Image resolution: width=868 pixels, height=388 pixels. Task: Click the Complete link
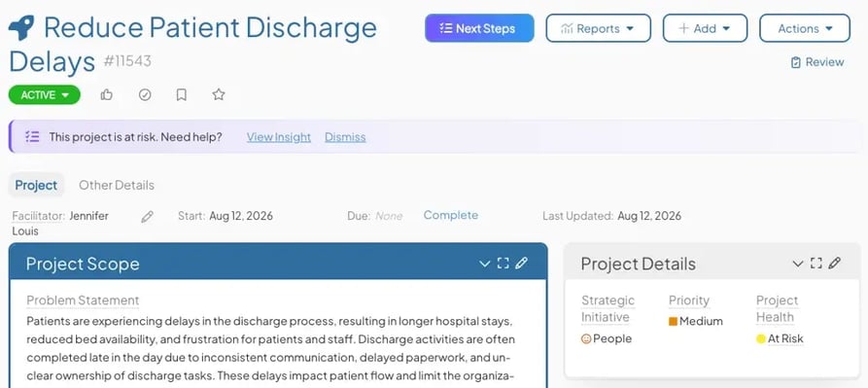point(451,215)
